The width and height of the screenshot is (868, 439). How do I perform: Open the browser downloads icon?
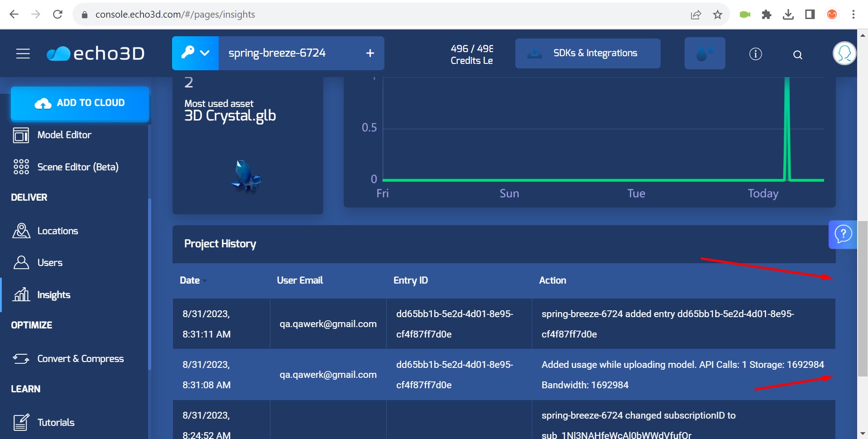pyautogui.click(x=788, y=14)
